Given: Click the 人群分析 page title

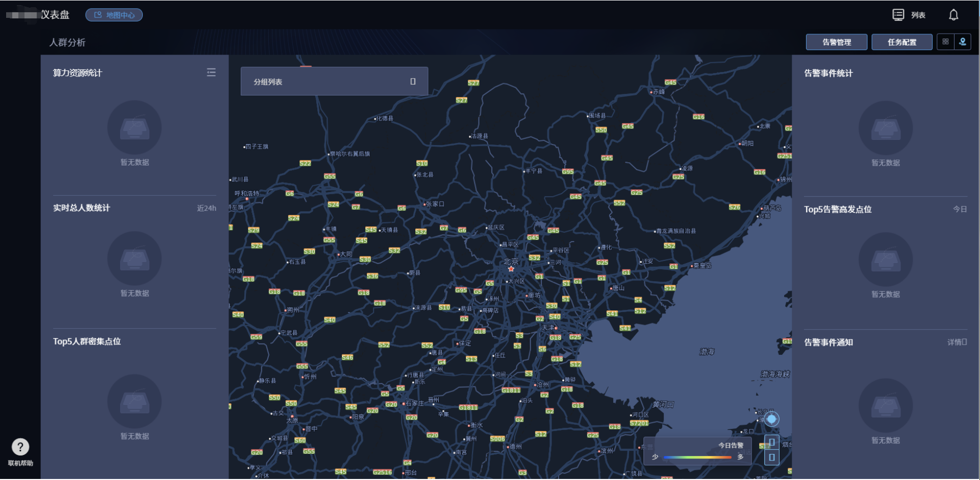Looking at the screenshot, I should pos(67,42).
